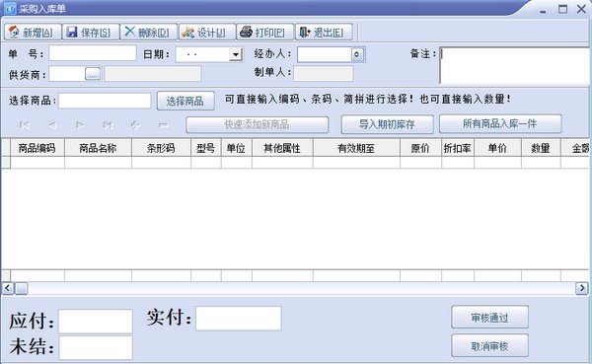Image resolution: width=592 pixels, height=364 pixels.
Task: Click the insert record plus icon
Action: [x=135, y=125]
